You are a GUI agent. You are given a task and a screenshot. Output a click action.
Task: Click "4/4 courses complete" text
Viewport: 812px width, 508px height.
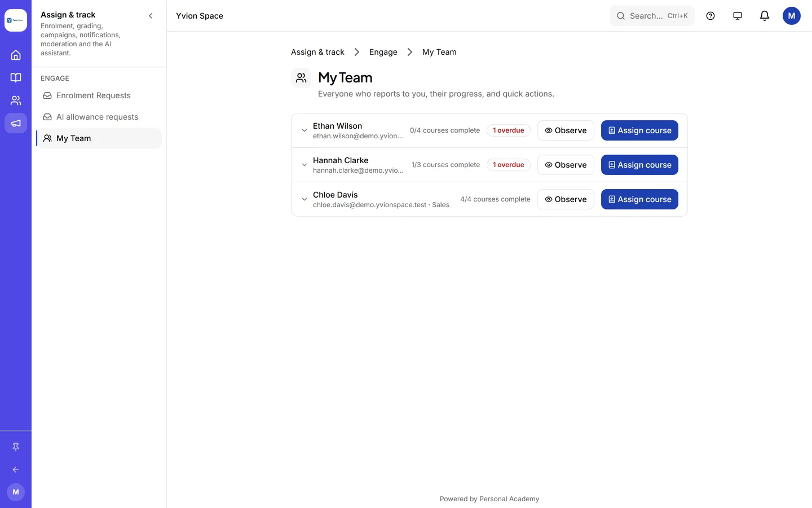click(495, 199)
